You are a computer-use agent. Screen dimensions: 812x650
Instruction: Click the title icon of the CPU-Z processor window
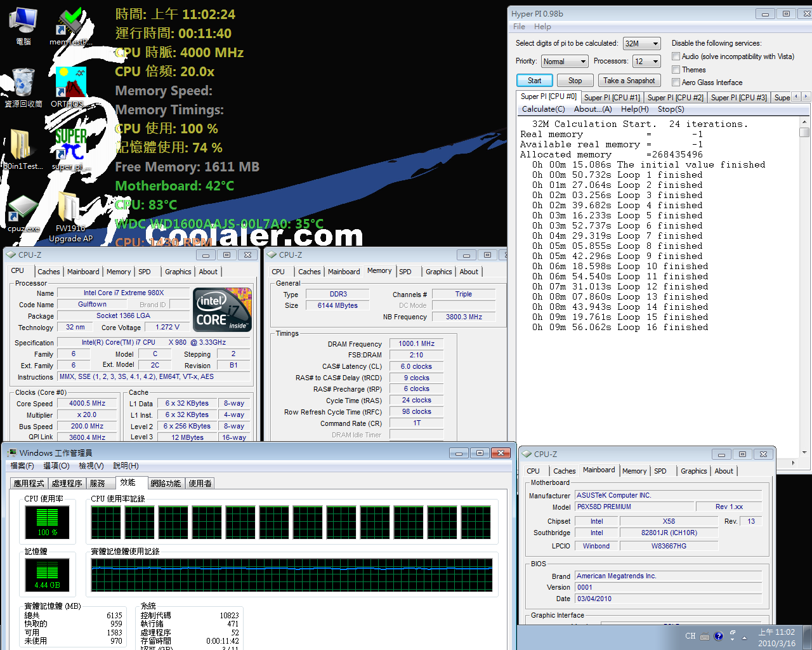11,255
